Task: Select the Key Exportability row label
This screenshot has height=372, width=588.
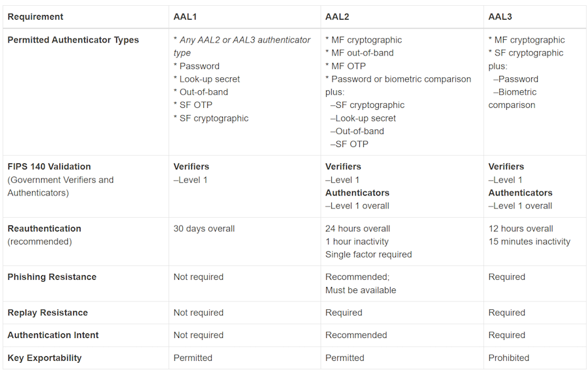Action: coord(44,358)
